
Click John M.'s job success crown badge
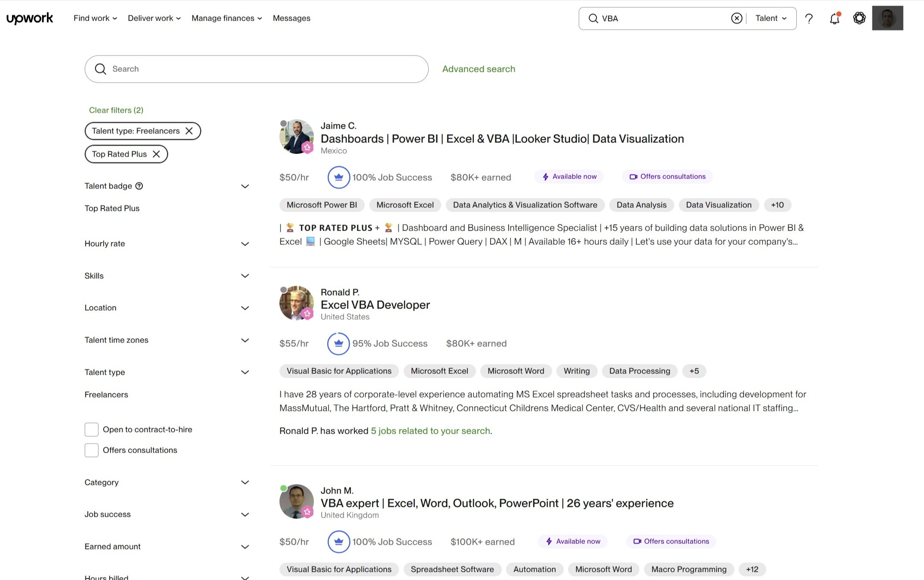click(338, 542)
